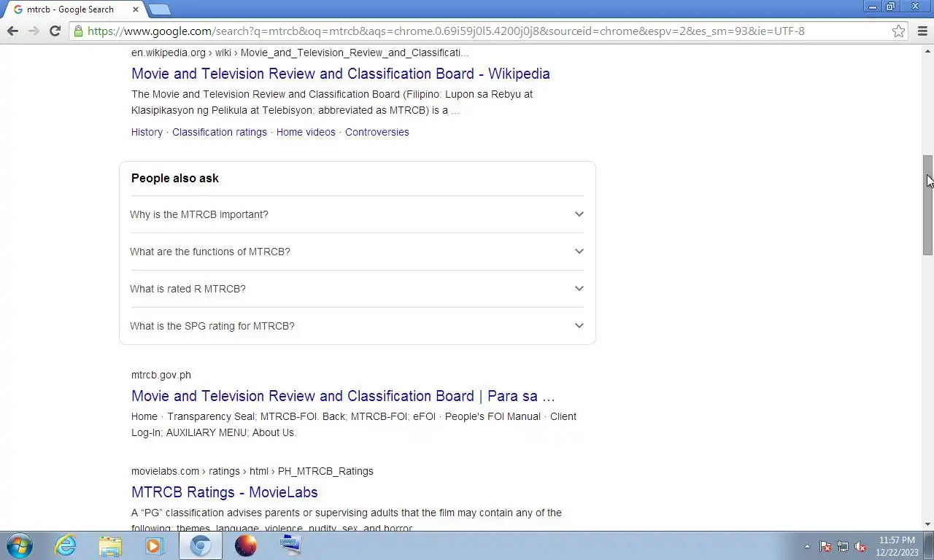The width and height of the screenshot is (934, 560).
Task: Open MTRCB Ratings - MovieLabs result
Action: [225, 492]
